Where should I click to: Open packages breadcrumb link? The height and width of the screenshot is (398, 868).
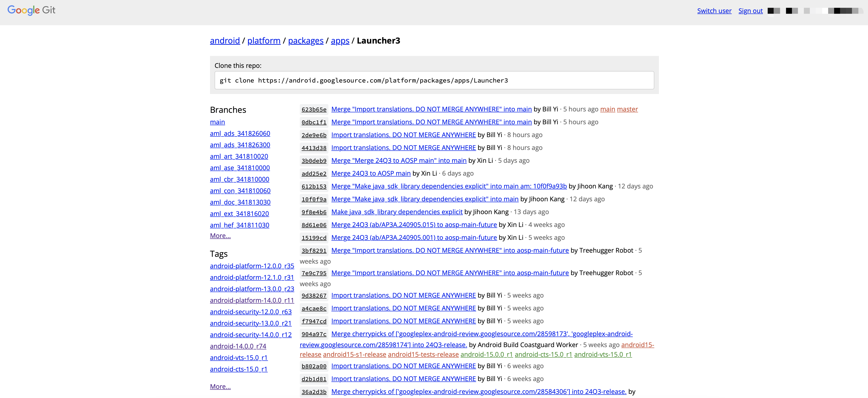pyautogui.click(x=306, y=41)
